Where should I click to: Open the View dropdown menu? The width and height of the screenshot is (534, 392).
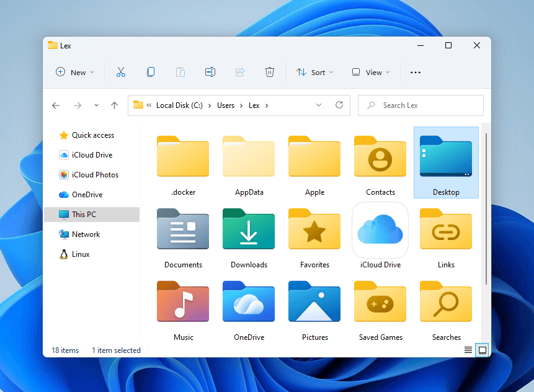[x=372, y=72]
